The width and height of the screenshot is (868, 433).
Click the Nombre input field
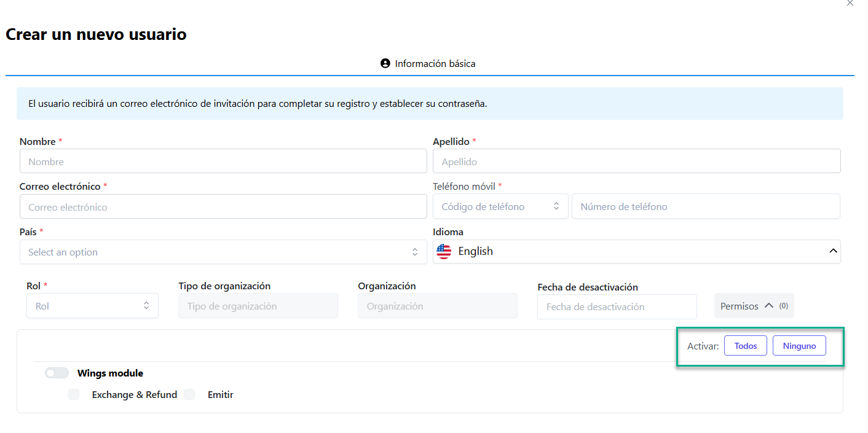[x=223, y=162]
